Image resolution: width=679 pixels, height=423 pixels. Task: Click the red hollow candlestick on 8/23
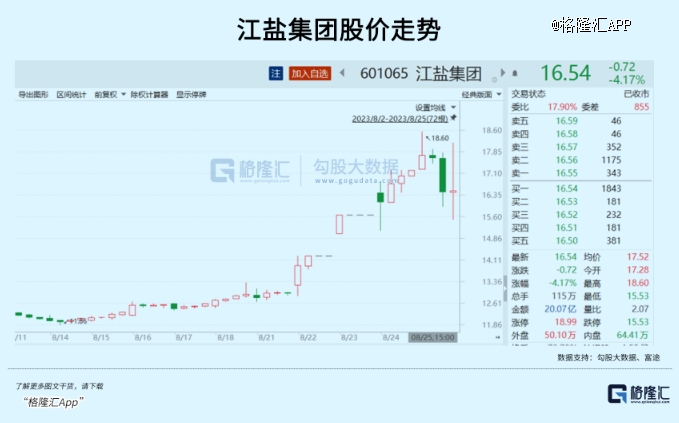[x=340, y=224]
